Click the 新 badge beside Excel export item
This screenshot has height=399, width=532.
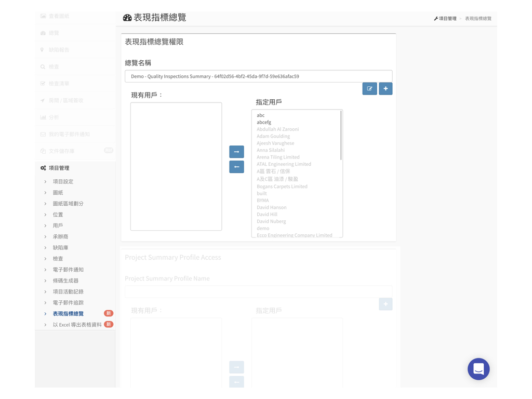coord(109,324)
